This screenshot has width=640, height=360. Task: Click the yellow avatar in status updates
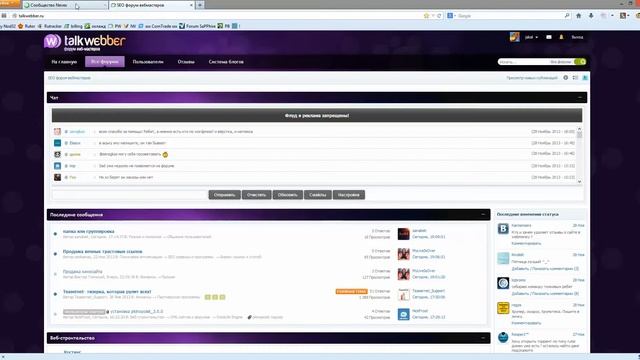(503, 308)
